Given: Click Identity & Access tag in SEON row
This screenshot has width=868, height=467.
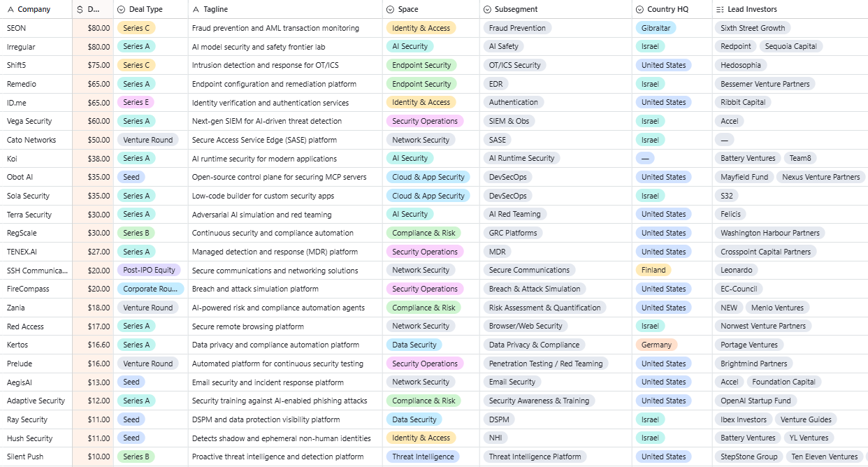Looking at the screenshot, I should click(421, 28).
